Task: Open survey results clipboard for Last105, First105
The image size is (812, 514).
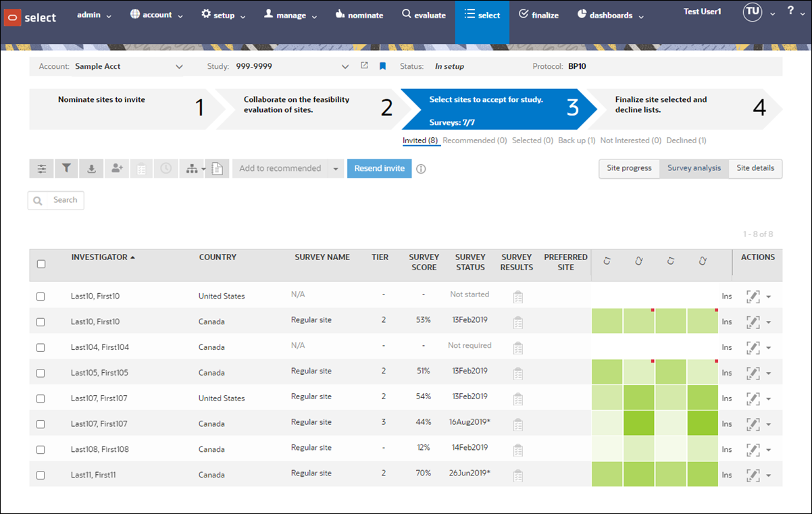Action: click(x=517, y=373)
